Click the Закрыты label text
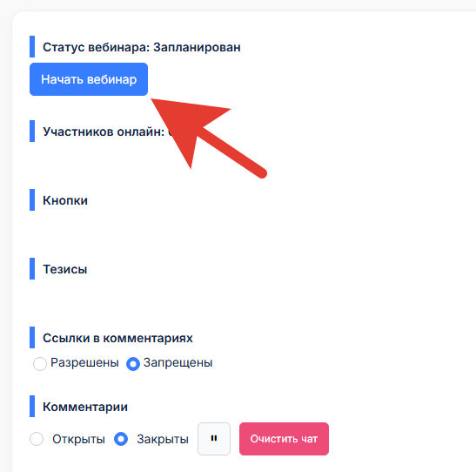 pyautogui.click(x=163, y=439)
